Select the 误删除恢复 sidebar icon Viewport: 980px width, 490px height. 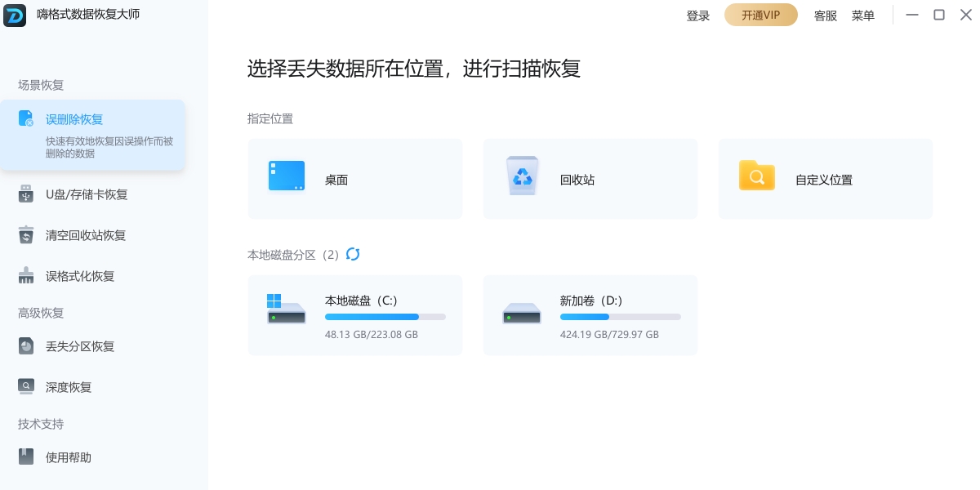(26, 119)
